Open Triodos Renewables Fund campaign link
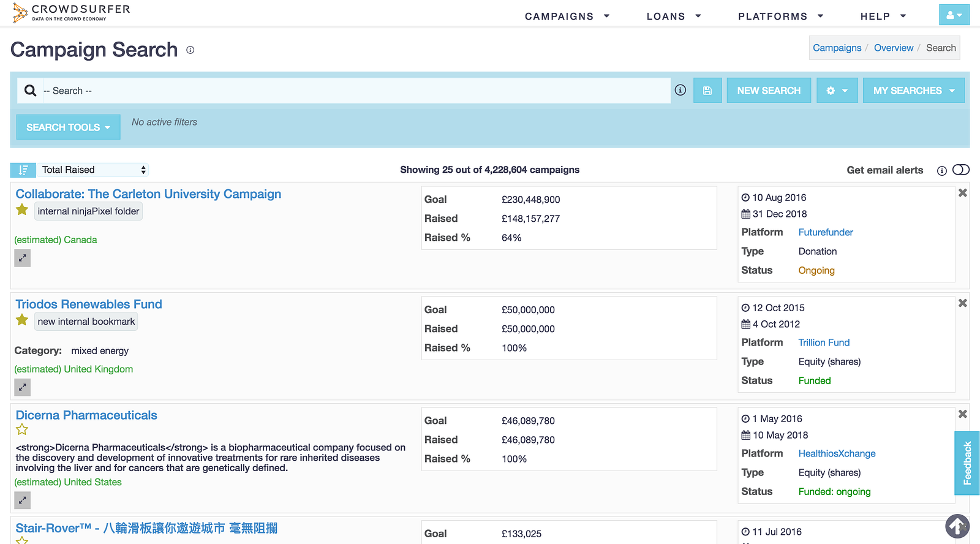Viewport: 980px width, 544px height. click(x=89, y=304)
